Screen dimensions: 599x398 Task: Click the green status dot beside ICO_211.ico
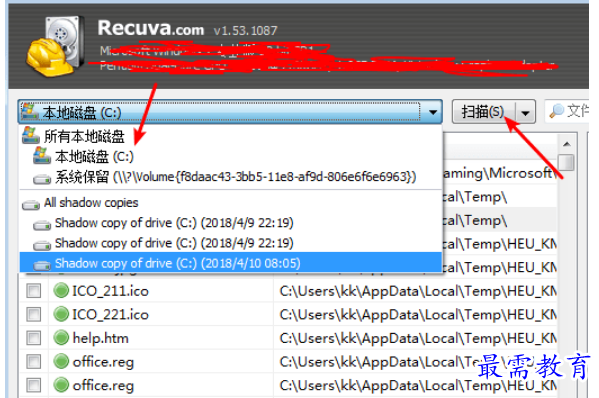pyautogui.click(x=61, y=291)
